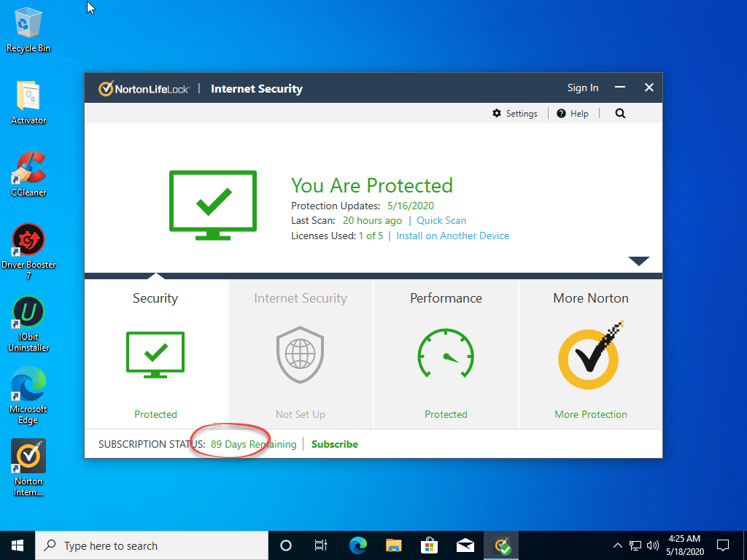This screenshot has height=560, width=747.
Task: Click the 5/16/2020 protection updates date
Action: pos(411,206)
